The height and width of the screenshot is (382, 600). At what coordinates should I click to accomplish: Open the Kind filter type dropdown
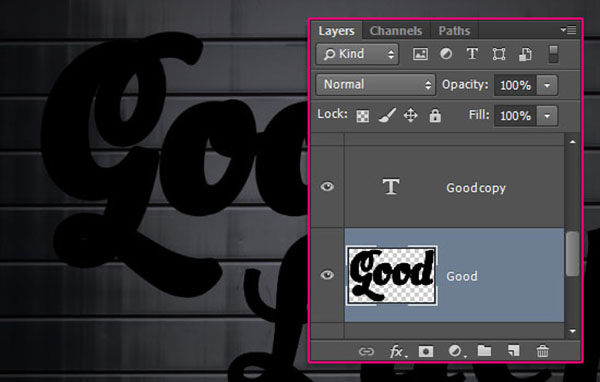pyautogui.click(x=357, y=54)
